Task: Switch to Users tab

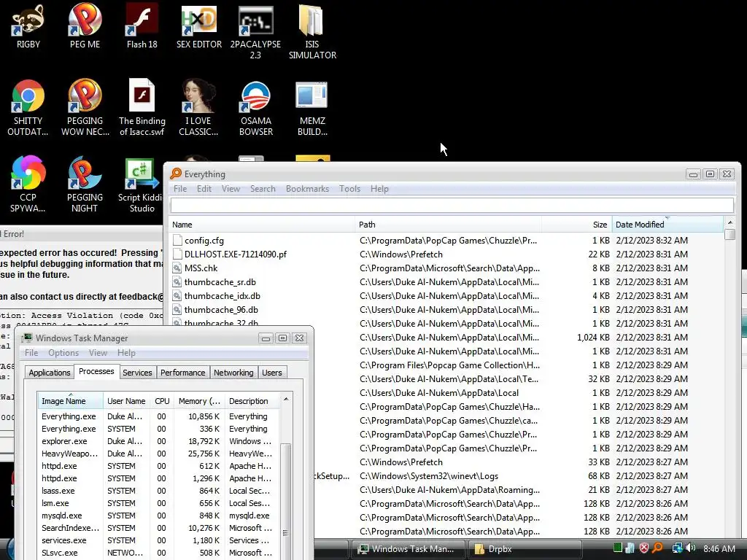Action: coord(271,373)
